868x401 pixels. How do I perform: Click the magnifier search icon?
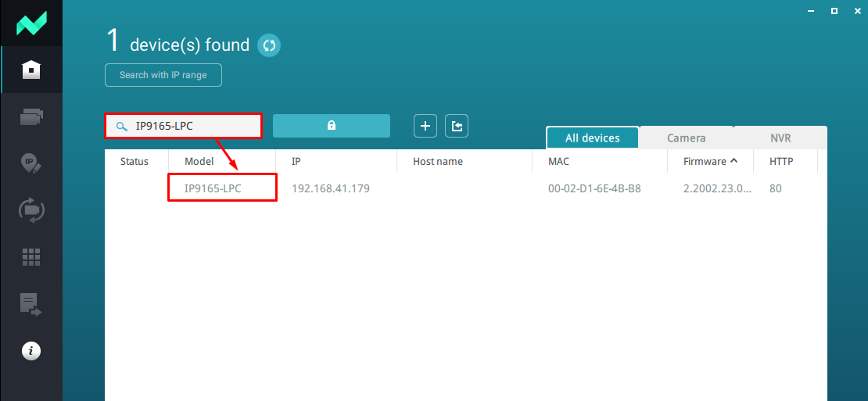121,127
